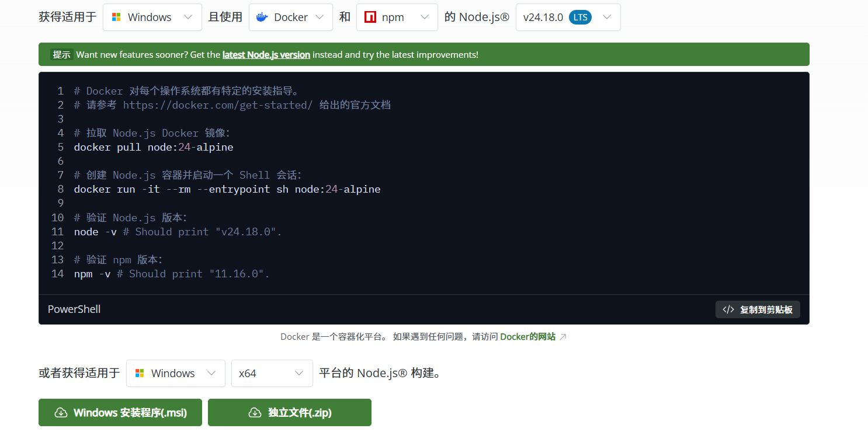Click the 'https://docker.com/get-started/' comment line
This screenshot has width=868, height=432.
tap(232, 105)
